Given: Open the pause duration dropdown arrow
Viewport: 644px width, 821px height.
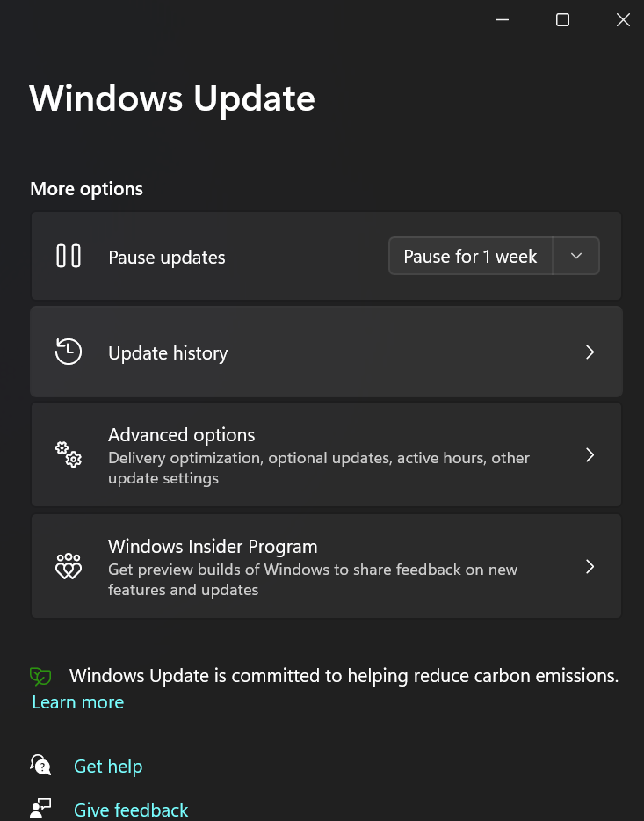Looking at the screenshot, I should (x=576, y=256).
